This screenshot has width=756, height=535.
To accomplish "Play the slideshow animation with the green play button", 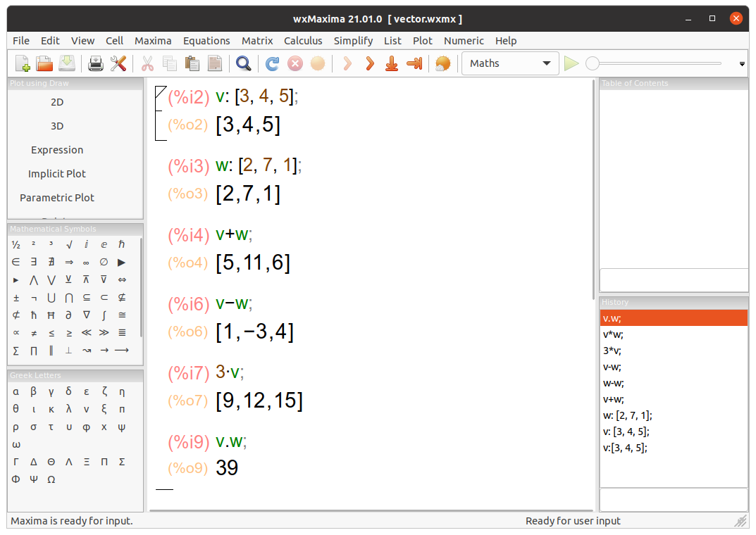I will (571, 63).
